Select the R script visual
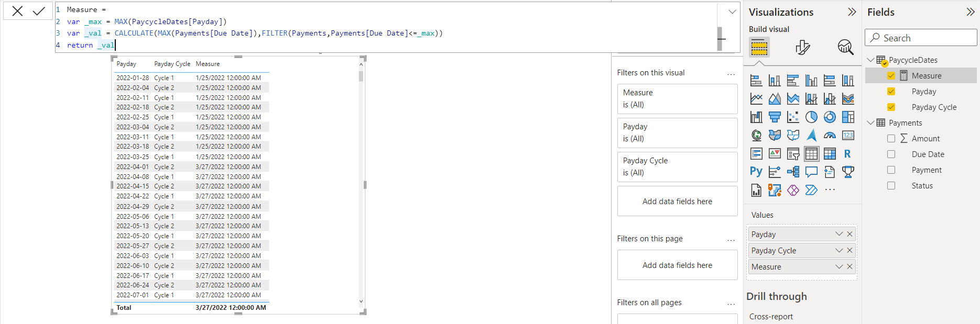Screen dimensions: 980x324 tap(848, 153)
